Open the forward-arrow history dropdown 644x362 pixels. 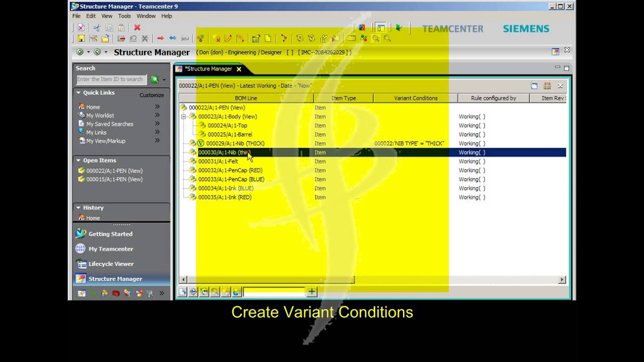[x=106, y=52]
